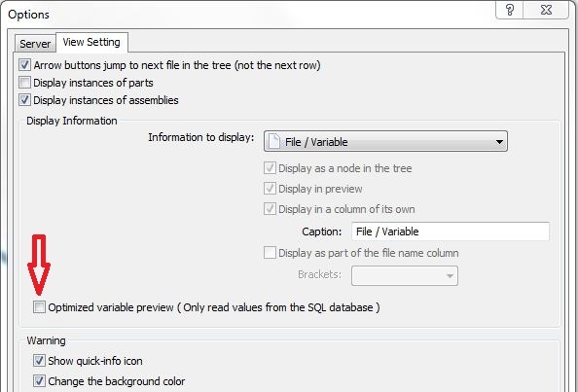Close the Options dialog
578x392 pixels.
tap(546, 10)
